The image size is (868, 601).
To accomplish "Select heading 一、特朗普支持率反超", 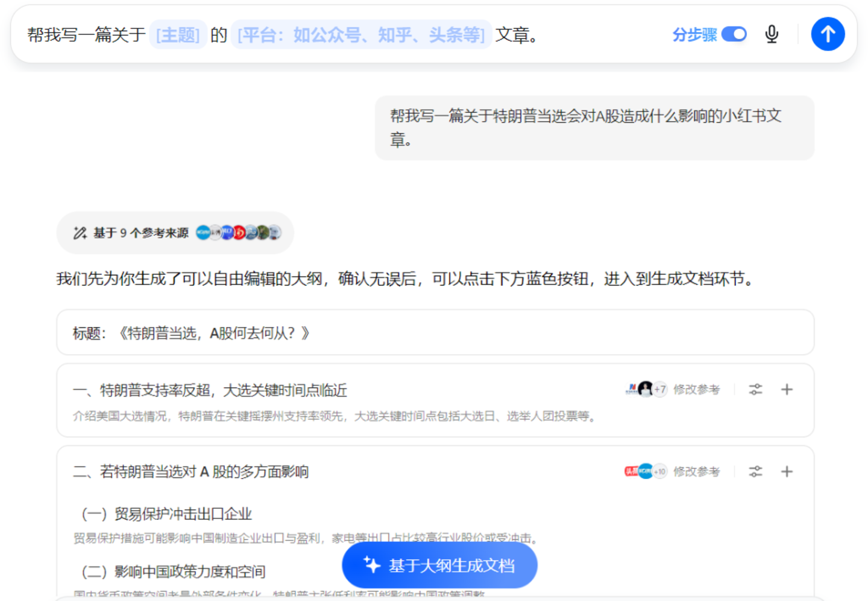I will click(x=210, y=391).
